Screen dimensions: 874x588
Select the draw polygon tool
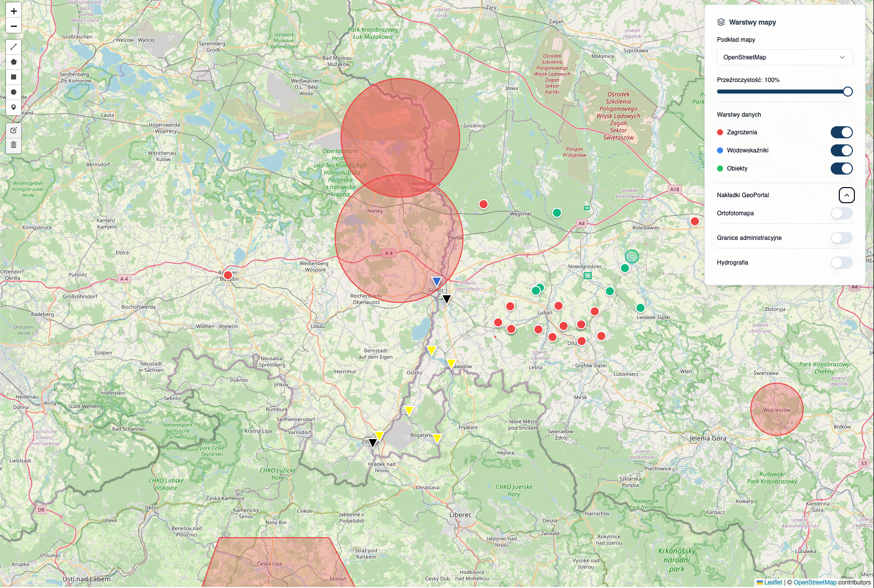point(14,62)
